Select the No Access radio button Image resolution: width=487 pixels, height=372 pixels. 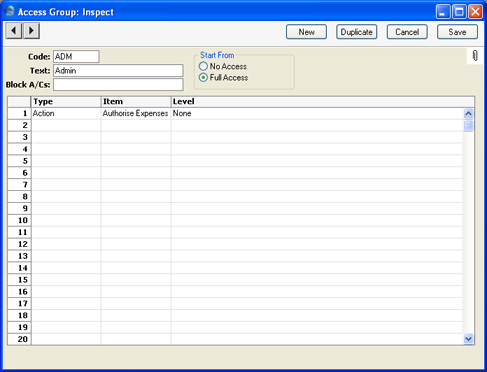(x=203, y=66)
